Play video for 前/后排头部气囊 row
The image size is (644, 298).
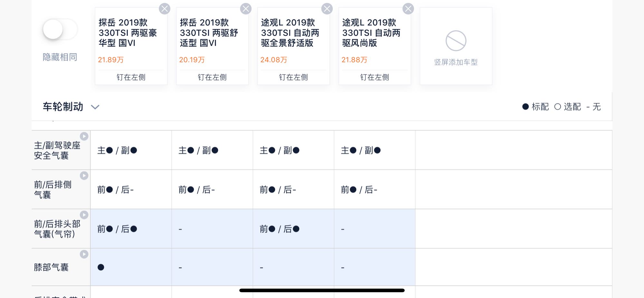84,215
